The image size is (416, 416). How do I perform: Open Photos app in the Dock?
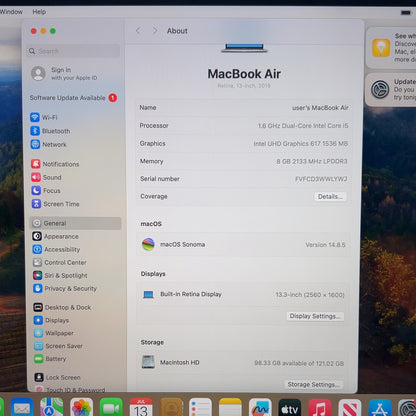pyautogui.click(x=81, y=407)
